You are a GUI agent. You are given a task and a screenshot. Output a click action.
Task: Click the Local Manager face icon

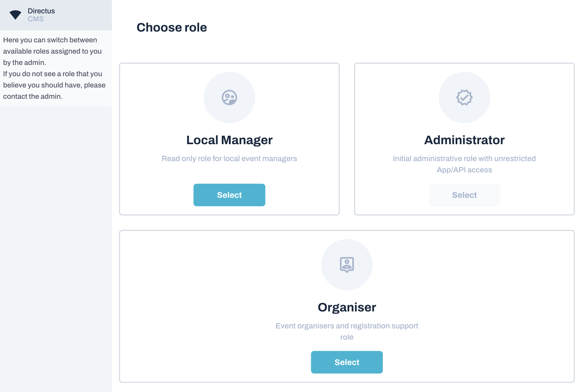pyautogui.click(x=229, y=97)
